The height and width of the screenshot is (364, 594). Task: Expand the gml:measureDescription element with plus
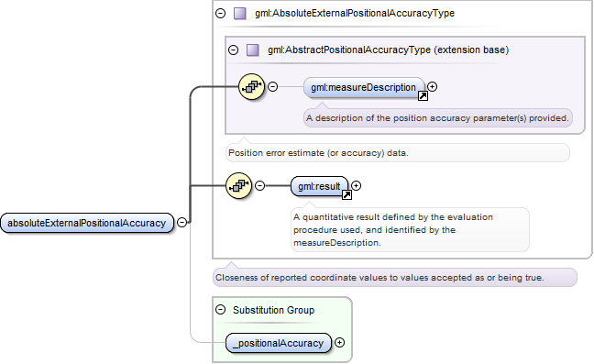click(x=433, y=87)
